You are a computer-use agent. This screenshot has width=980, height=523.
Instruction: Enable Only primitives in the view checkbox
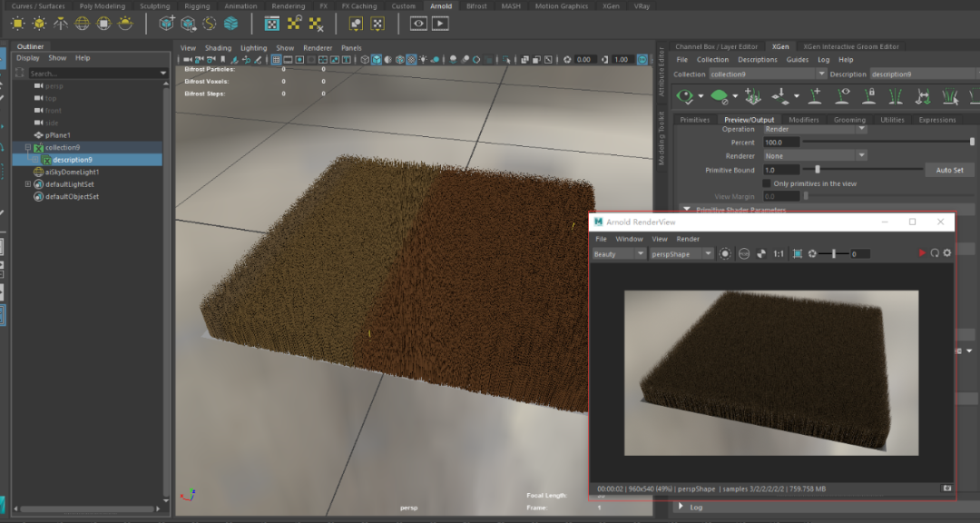(767, 183)
